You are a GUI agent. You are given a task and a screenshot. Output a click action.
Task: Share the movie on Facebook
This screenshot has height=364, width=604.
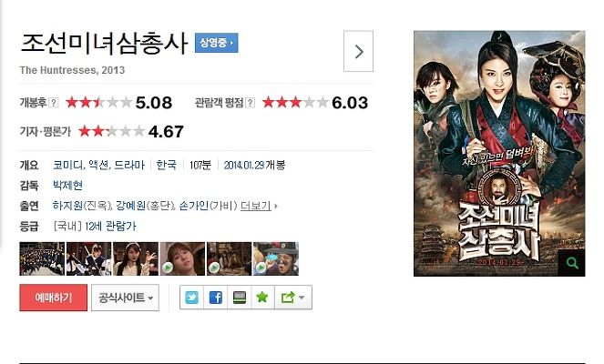pos(216,297)
